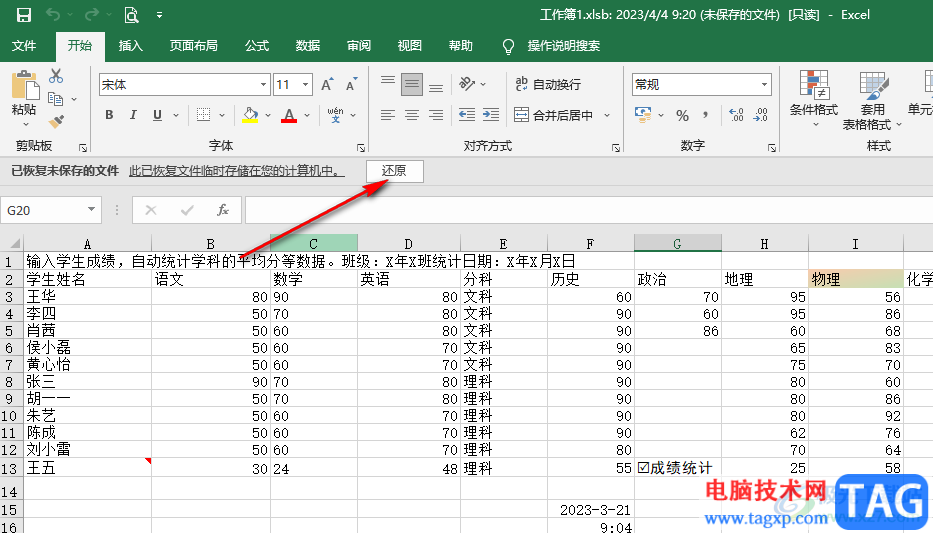Image resolution: width=933 pixels, height=533 pixels.
Task: Open the font group dialog launcher
Action: point(361,148)
